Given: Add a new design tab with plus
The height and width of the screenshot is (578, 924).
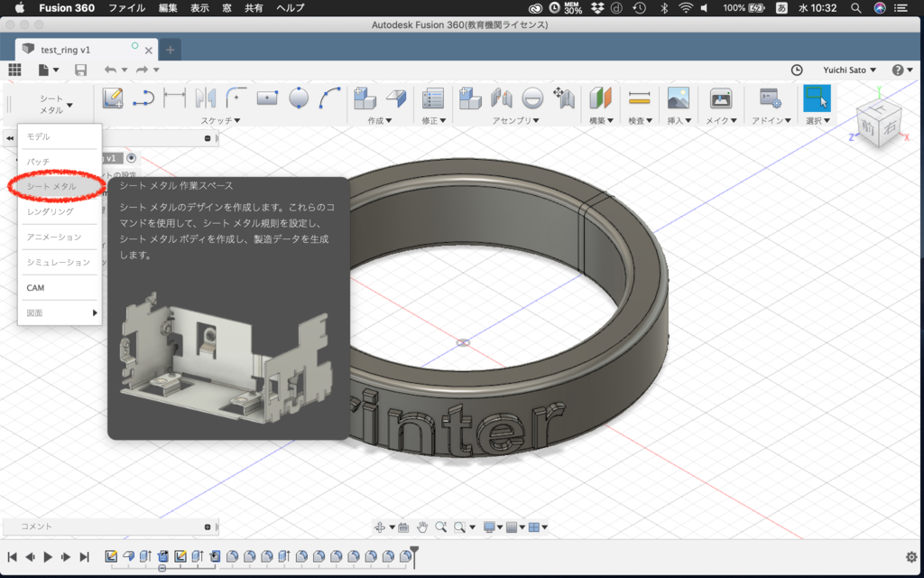Looking at the screenshot, I should coord(170,50).
